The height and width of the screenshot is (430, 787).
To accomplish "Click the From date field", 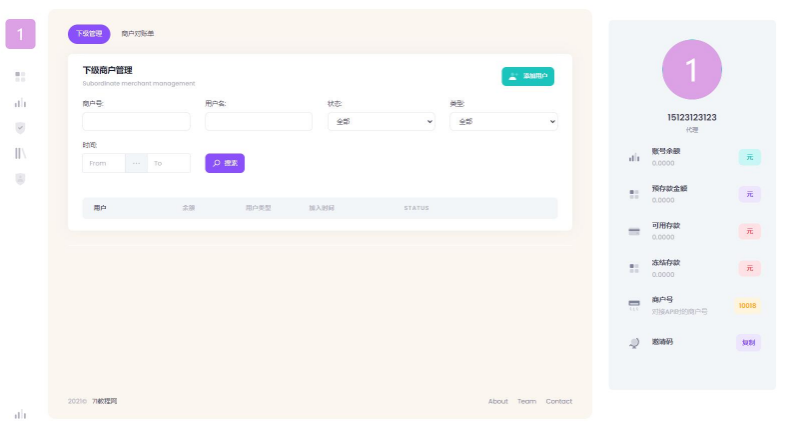I will (104, 163).
